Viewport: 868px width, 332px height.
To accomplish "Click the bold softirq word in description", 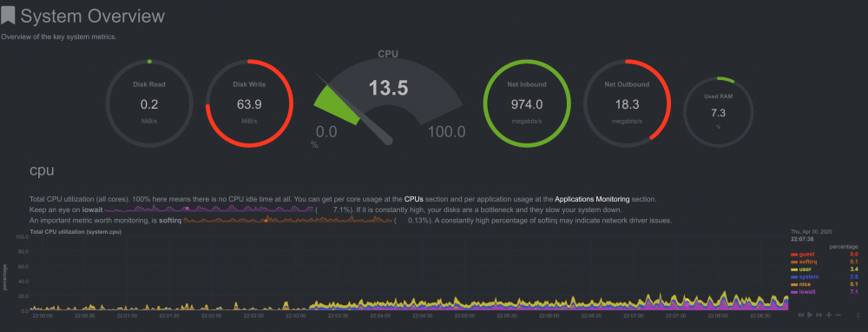I will pos(170,220).
